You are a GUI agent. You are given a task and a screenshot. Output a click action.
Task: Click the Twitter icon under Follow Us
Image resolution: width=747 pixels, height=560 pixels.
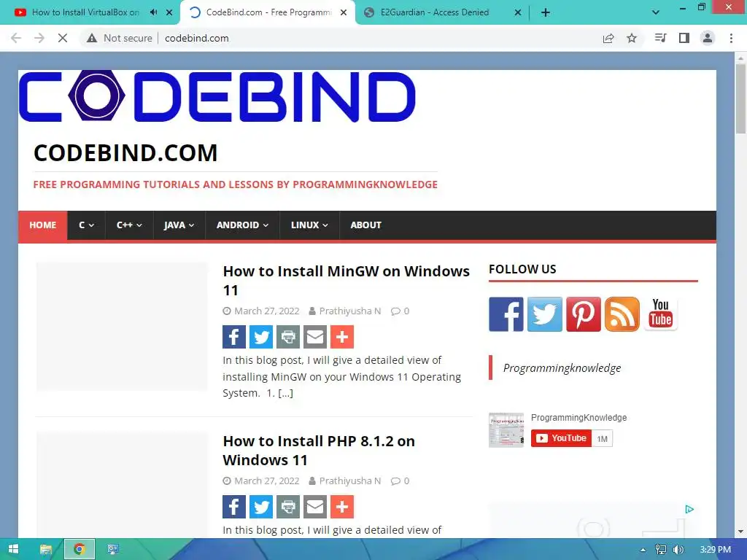[x=544, y=314]
